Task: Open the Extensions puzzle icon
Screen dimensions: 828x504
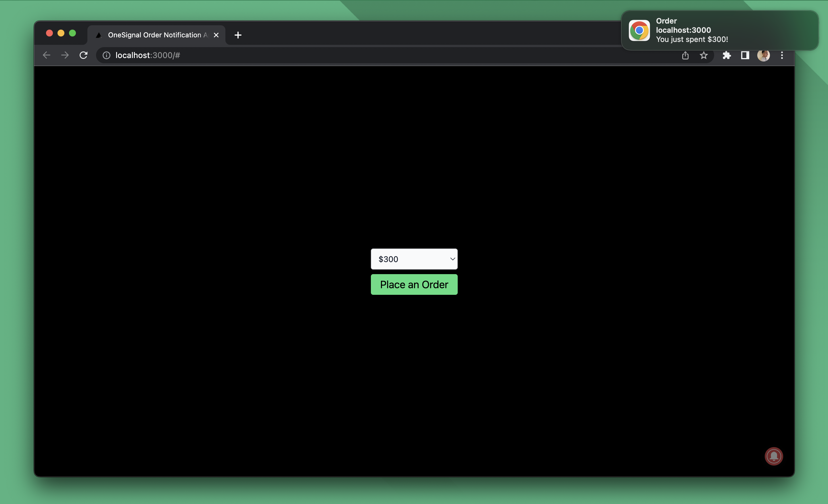Action: pos(727,55)
